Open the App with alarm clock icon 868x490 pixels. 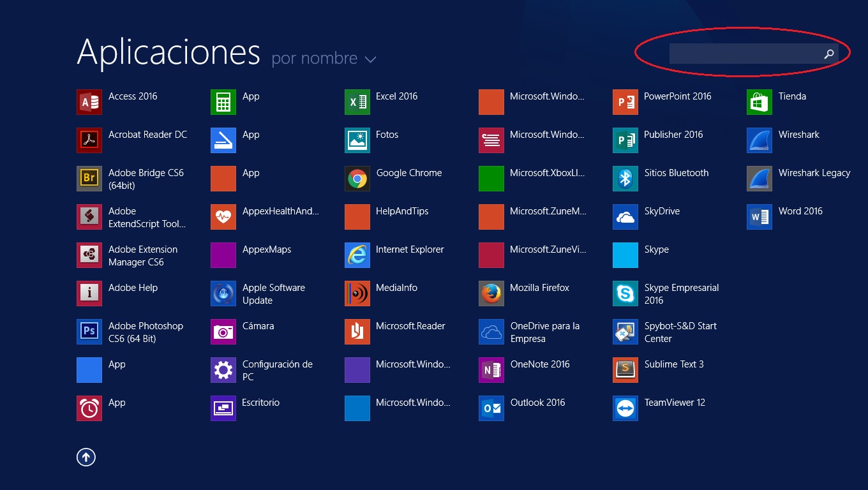89,408
